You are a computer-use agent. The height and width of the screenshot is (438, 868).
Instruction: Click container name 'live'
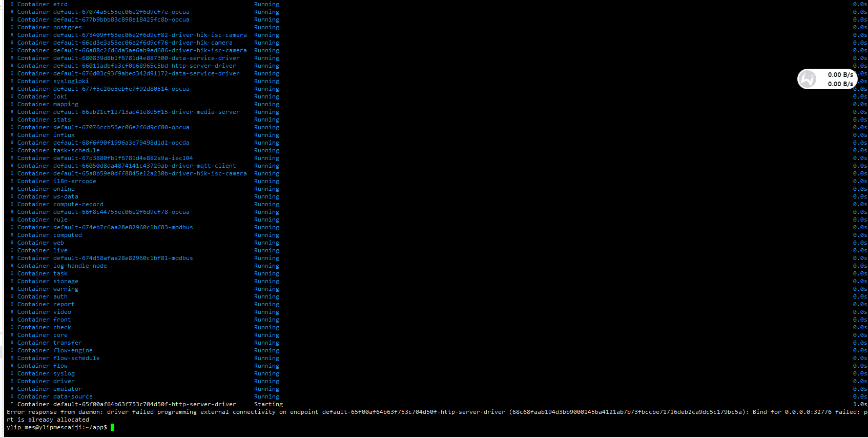(x=60, y=250)
